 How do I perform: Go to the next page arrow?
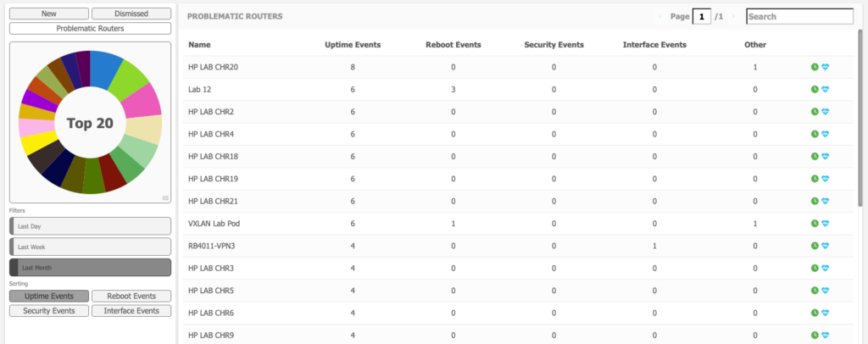coord(734,17)
